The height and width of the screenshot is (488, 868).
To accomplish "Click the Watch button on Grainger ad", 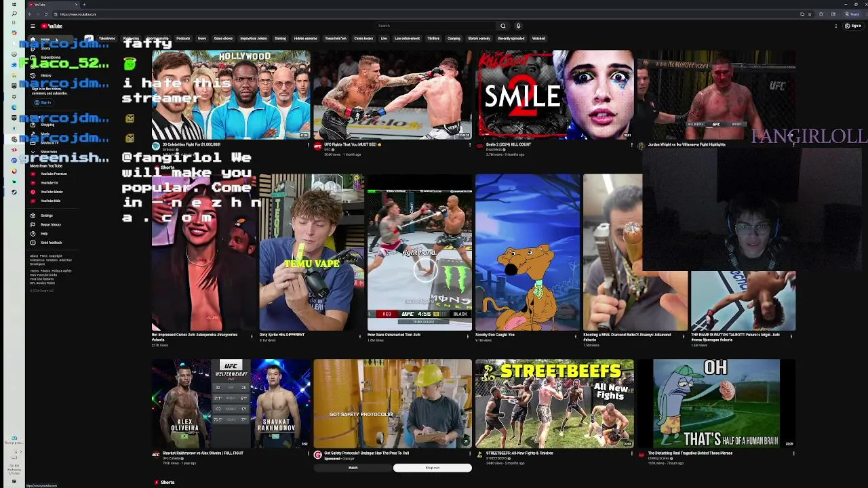I will (x=353, y=468).
